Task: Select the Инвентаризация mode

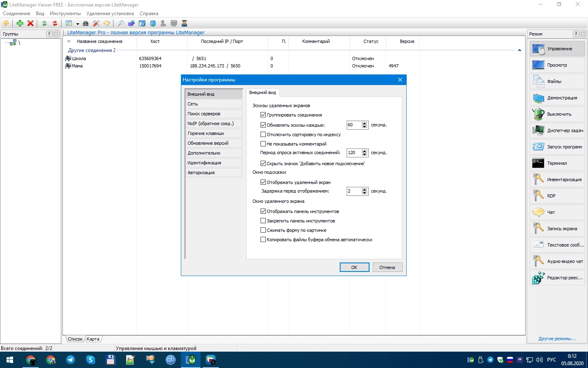Action: point(557,180)
